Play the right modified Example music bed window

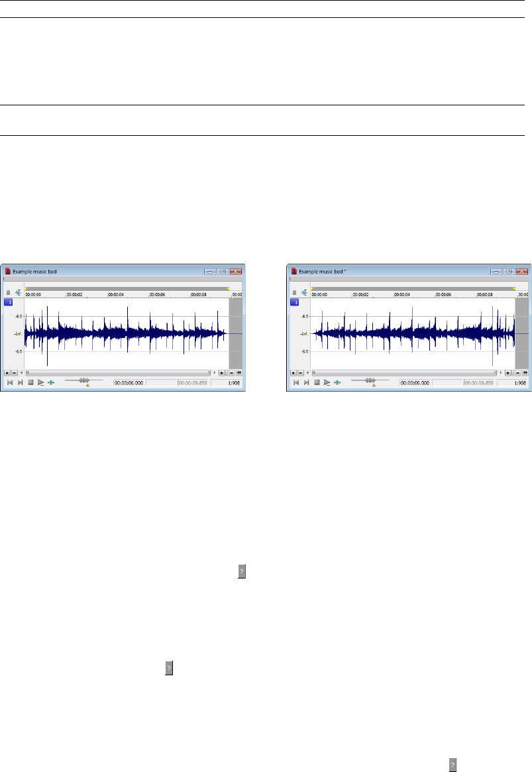(327, 382)
